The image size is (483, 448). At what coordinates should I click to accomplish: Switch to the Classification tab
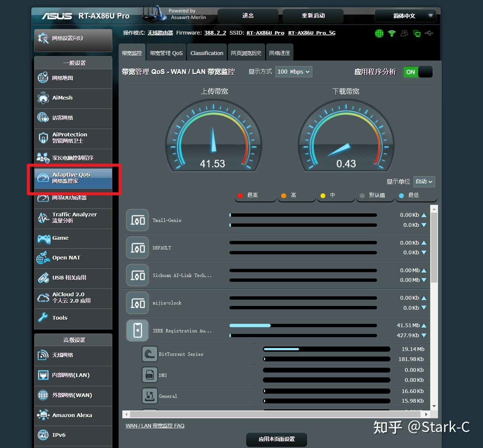pos(207,53)
